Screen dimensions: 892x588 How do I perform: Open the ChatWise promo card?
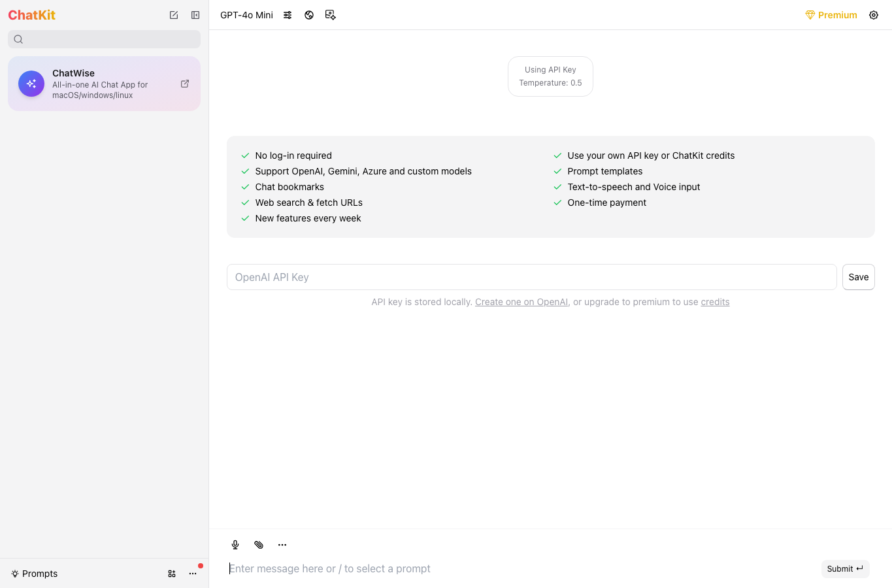point(105,84)
